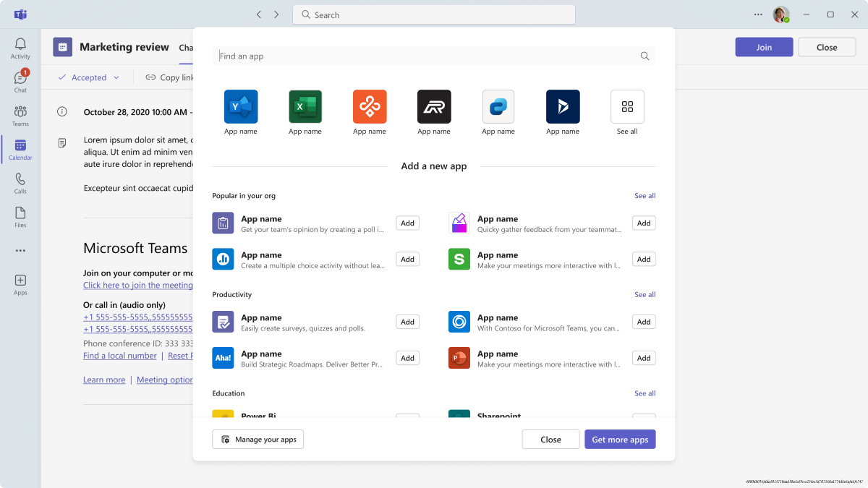Viewport: 868px width, 488px height.
Task: Click the Find an app search field
Action: [x=427, y=56]
